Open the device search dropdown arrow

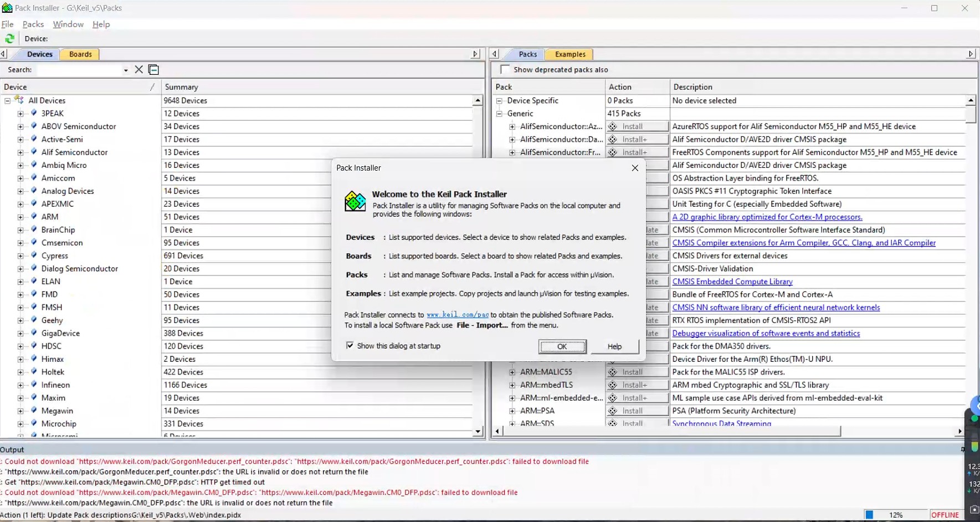[126, 70]
